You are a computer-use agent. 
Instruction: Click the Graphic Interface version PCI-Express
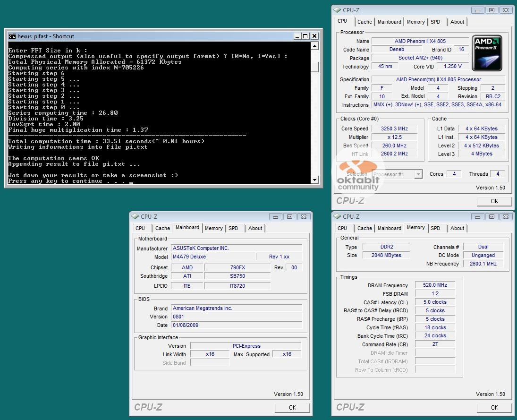[x=246, y=346]
